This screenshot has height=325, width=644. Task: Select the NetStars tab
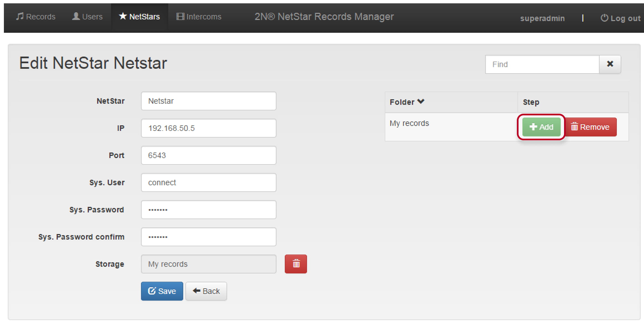139,17
